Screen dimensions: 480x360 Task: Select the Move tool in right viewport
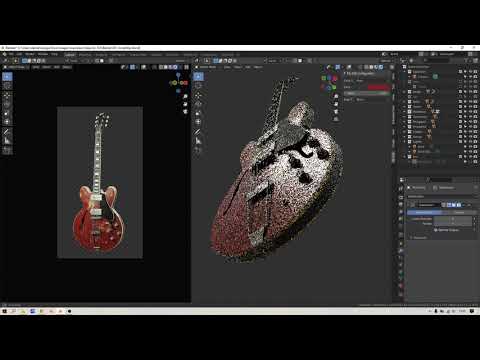pos(199,96)
